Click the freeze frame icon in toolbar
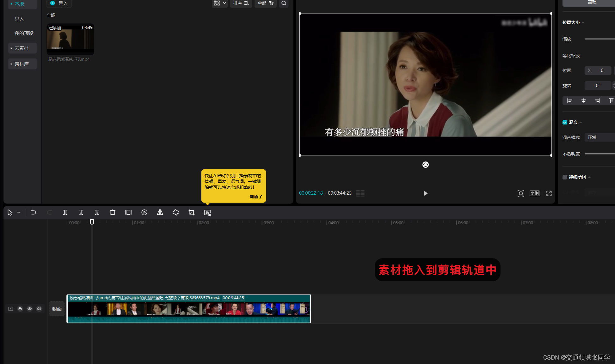 pyautogui.click(x=128, y=212)
